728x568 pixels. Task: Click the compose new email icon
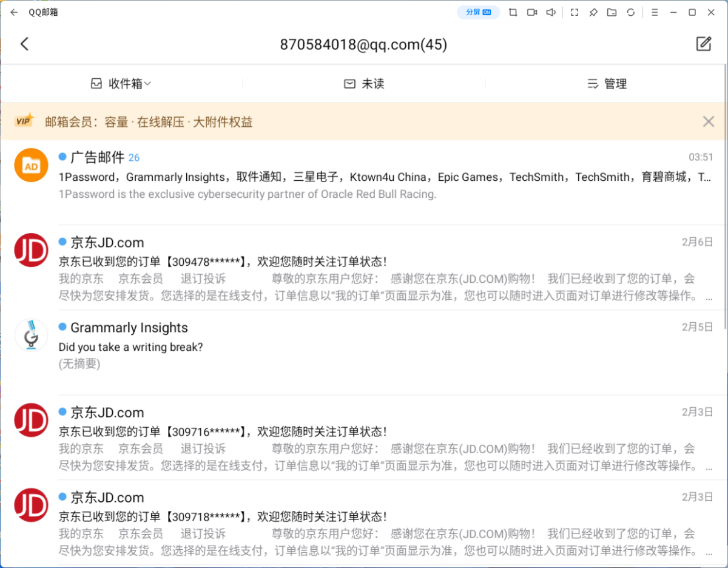pyautogui.click(x=703, y=44)
